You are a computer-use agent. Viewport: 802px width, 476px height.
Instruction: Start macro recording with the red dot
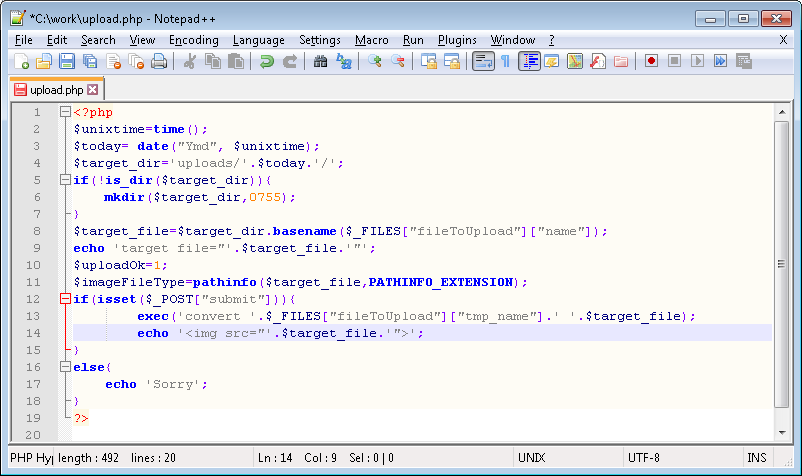[651, 61]
